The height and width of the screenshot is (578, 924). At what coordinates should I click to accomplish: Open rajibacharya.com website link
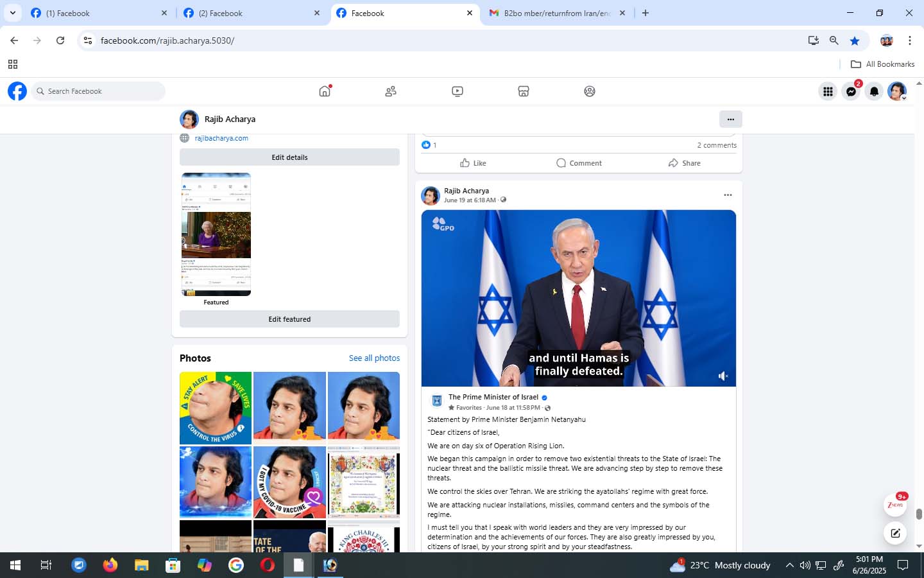click(221, 138)
